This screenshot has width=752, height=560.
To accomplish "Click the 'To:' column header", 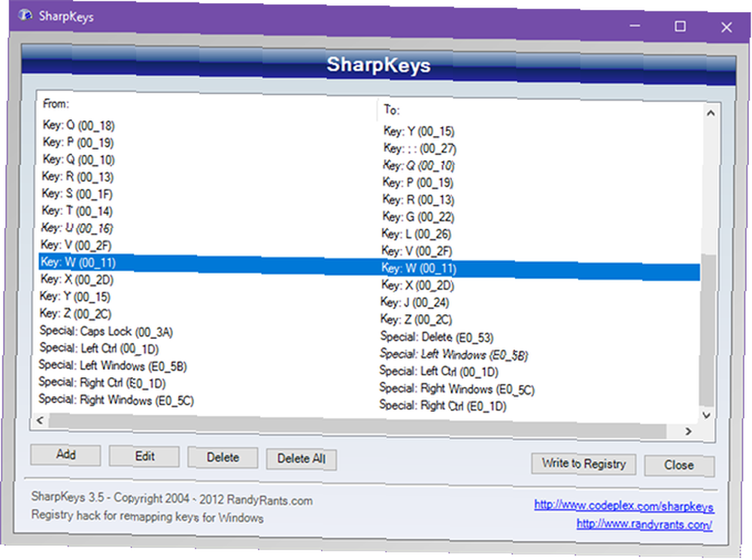I will coord(391,110).
